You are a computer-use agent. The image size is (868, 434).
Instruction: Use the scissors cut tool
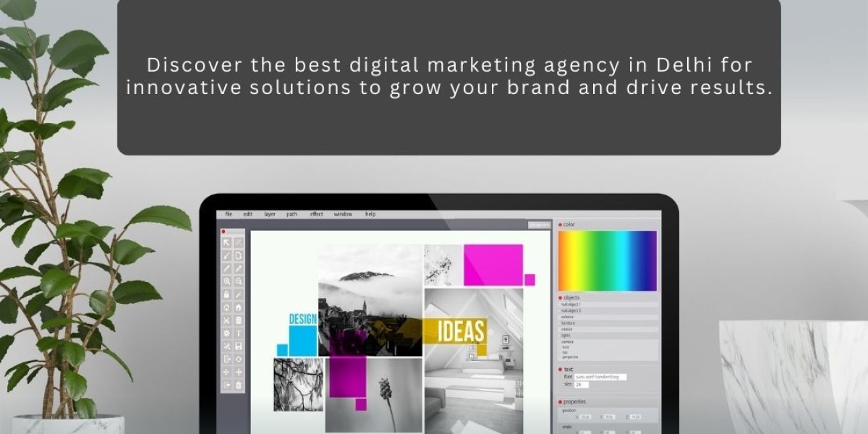226,320
